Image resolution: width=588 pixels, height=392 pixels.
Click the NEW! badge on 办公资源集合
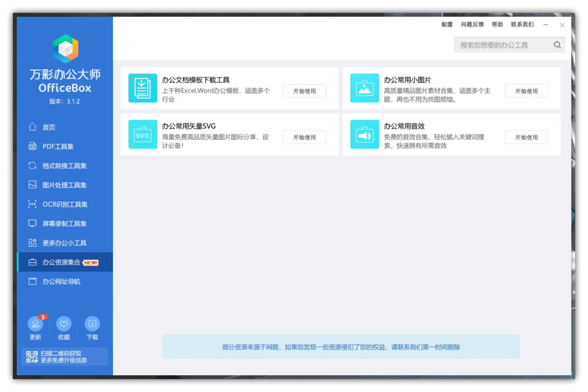pyautogui.click(x=91, y=263)
